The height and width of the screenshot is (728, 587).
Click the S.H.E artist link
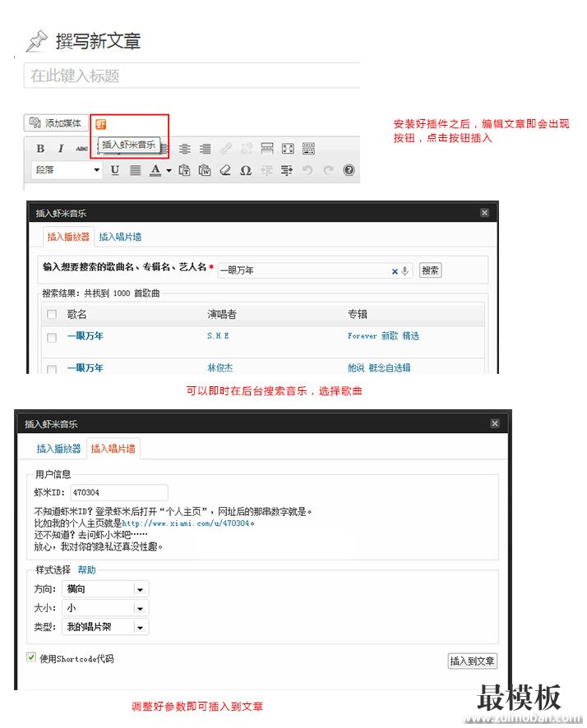218,336
